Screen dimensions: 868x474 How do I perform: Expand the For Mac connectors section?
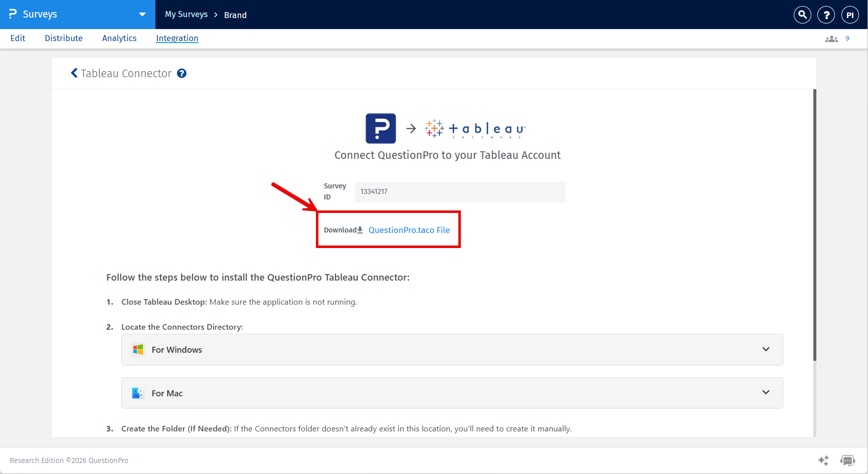coord(766,392)
